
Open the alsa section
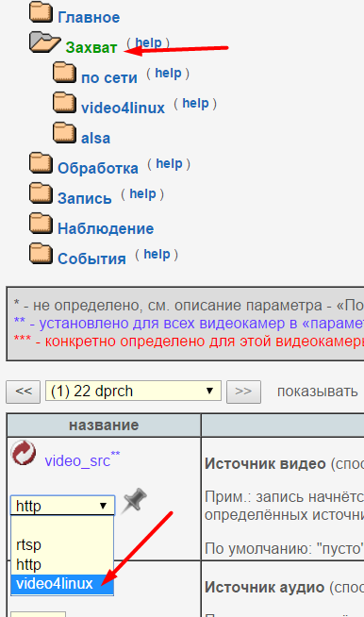click(95, 138)
